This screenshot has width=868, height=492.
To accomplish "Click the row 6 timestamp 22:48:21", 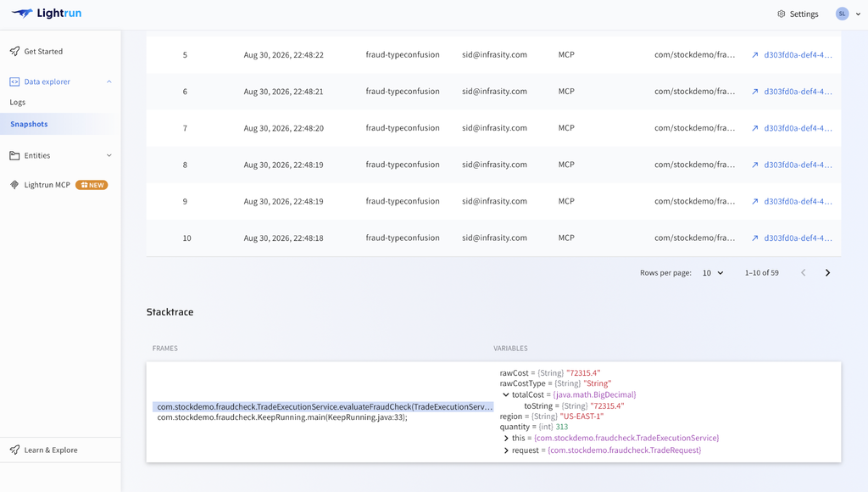I will (x=283, y=92).
